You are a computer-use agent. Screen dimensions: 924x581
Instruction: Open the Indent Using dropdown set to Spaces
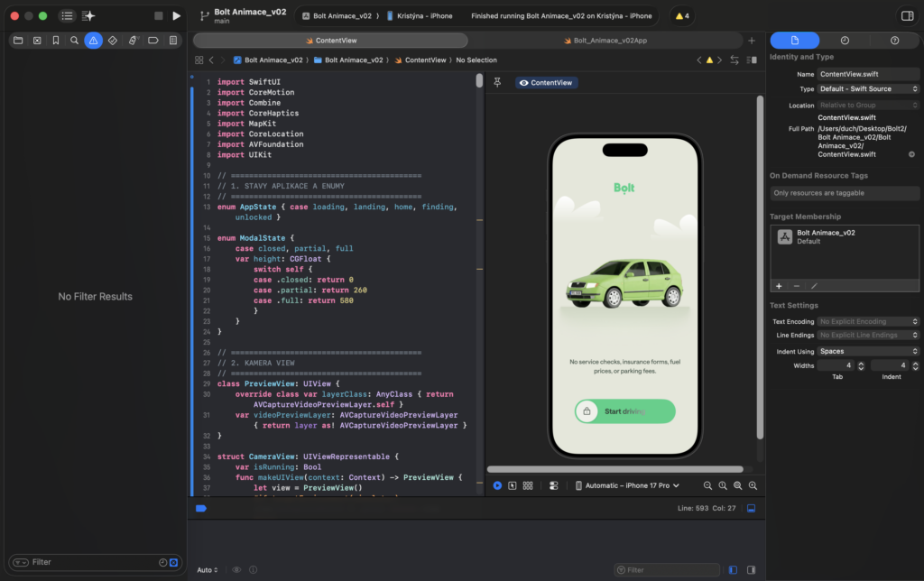click(x=868, y=351)
